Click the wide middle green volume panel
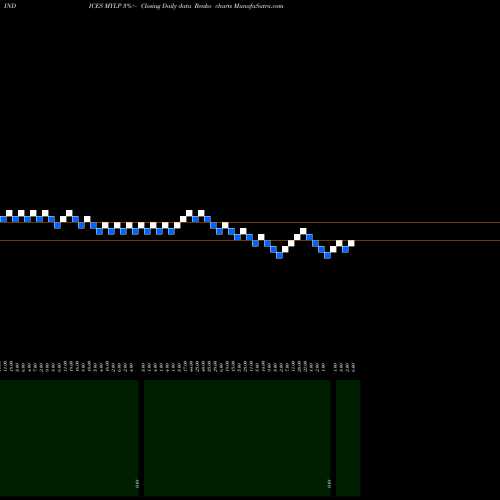 coord(237,438)
